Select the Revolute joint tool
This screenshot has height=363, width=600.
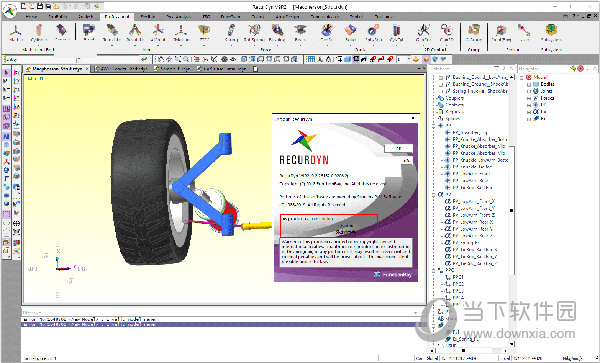pos(135,33)
